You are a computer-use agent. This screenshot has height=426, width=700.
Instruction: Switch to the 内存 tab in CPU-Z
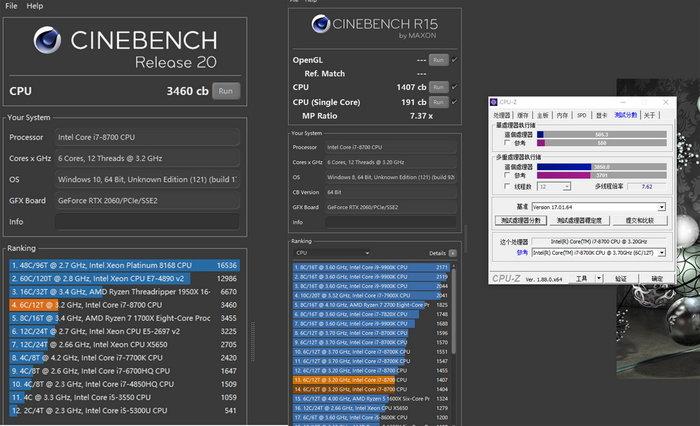pyautogui.click(x=562, y=115)
